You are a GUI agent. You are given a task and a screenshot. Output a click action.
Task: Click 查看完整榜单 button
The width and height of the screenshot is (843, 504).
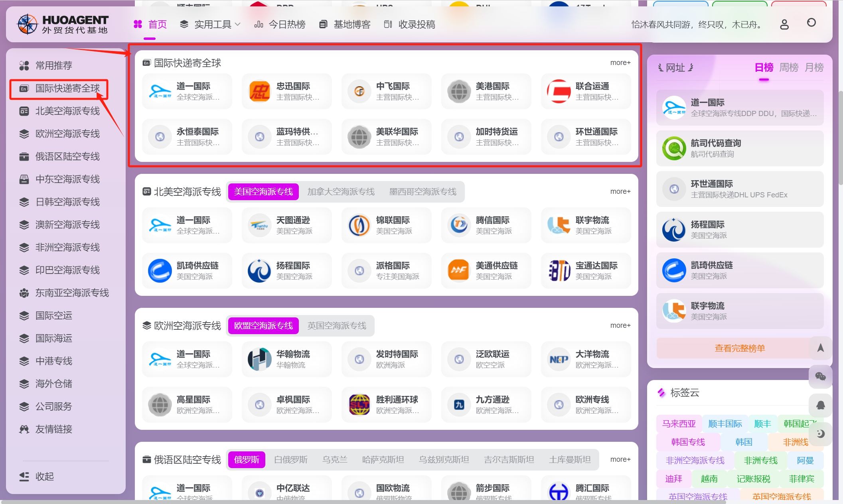pos(740,348)
